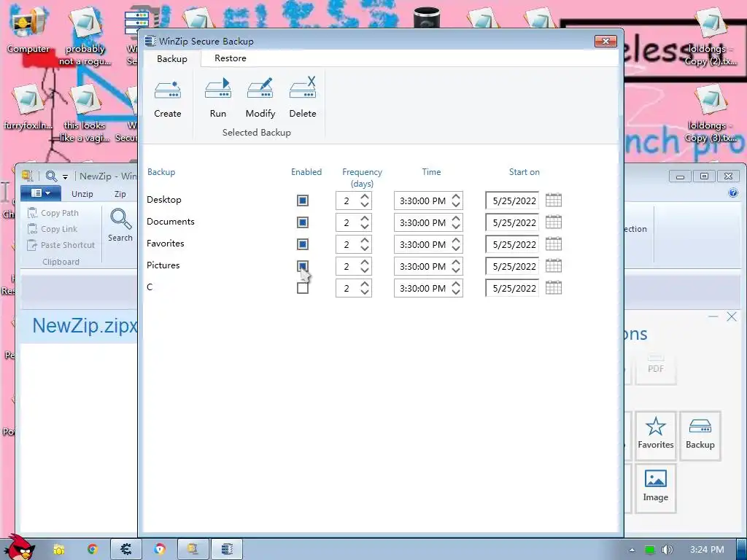Viewport: 747px width, 560px height.
Task: Switch to the Restore tab
Action: [x=230, y=58]
